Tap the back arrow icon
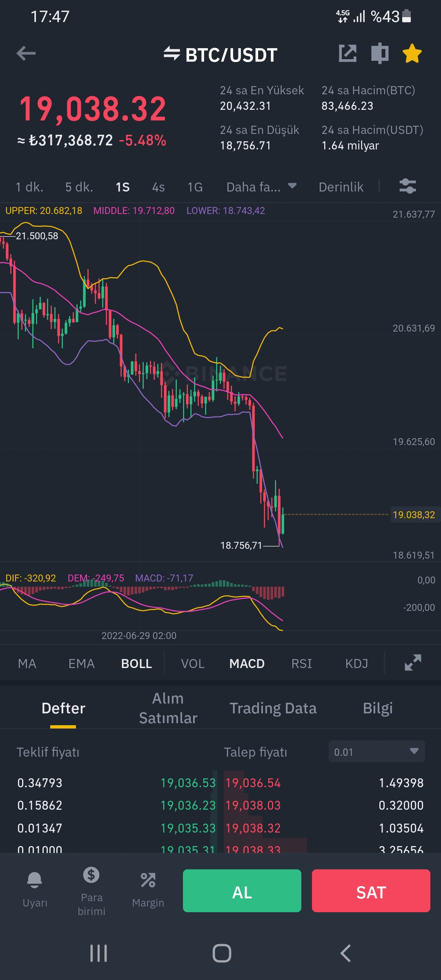 (x=26, y=53)
